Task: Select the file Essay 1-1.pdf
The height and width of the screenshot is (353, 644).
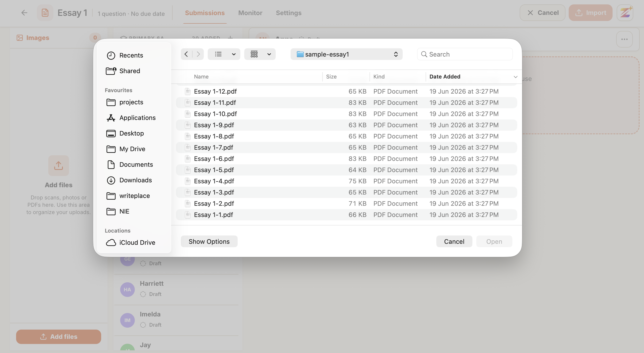Action: click(346, 215)
